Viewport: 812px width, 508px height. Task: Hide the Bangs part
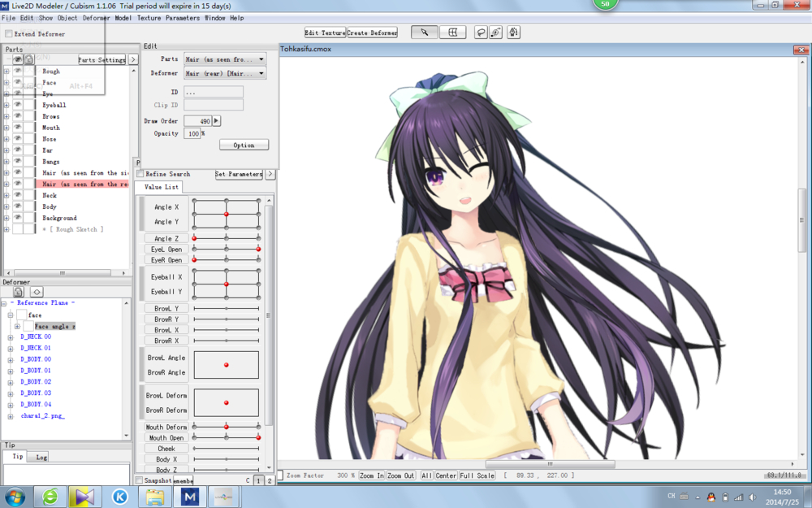pos(18,161)
